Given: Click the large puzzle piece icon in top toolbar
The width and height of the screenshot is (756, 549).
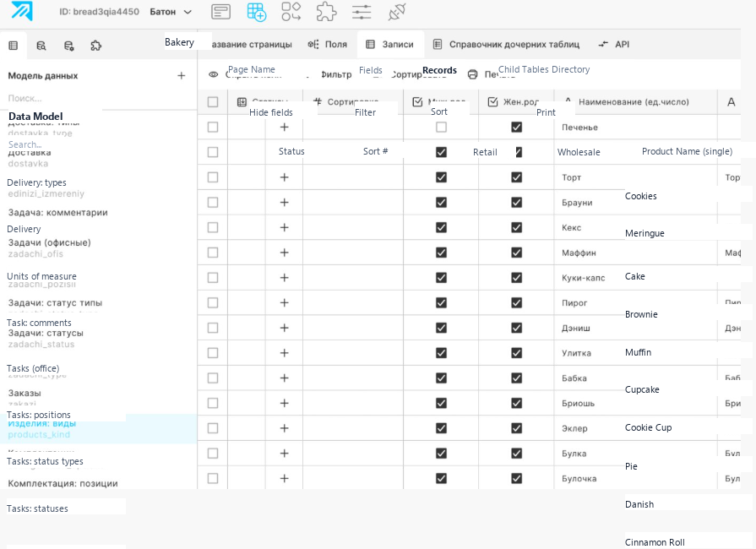Looking at the screenshot, I should [326, 12].
